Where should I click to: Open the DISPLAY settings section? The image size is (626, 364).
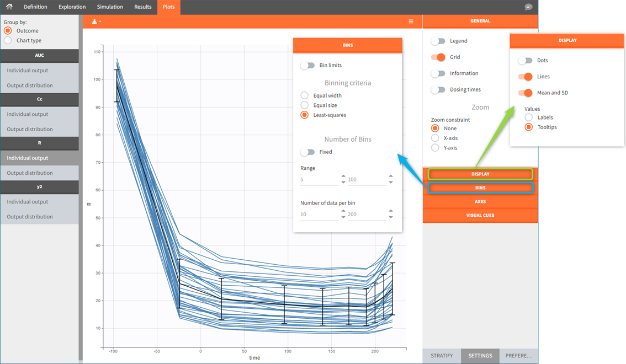point(480,174)
